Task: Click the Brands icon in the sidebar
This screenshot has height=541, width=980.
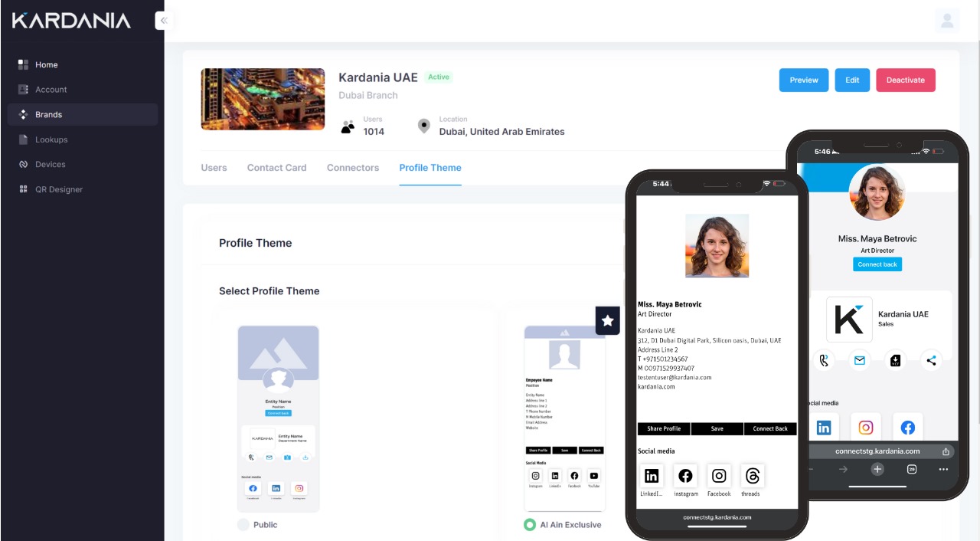Action: point(23,114)
